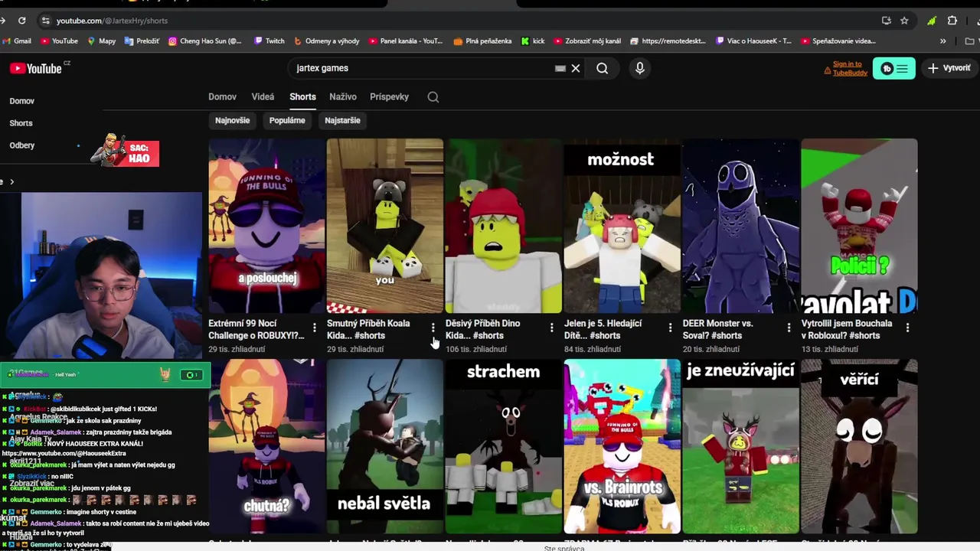Image resolution: width=980 pixels, height=551 pixels.
Task: Open options menu for Smutný Příběh Koala short
Action: pyautogui.click(x=433, y=328)
